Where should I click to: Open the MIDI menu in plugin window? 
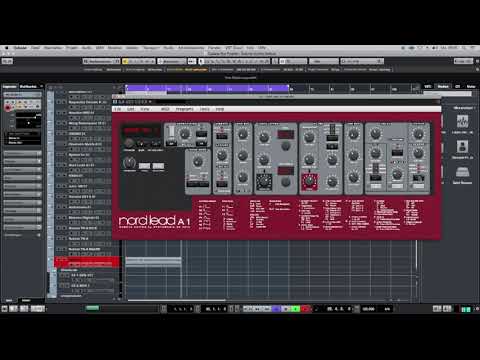point(165,109)
